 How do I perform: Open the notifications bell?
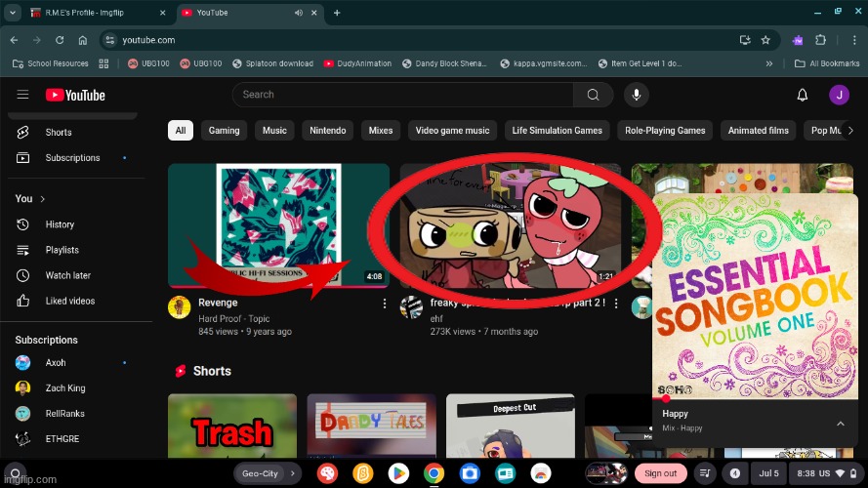pyautogui.click(x=803, y=96)
